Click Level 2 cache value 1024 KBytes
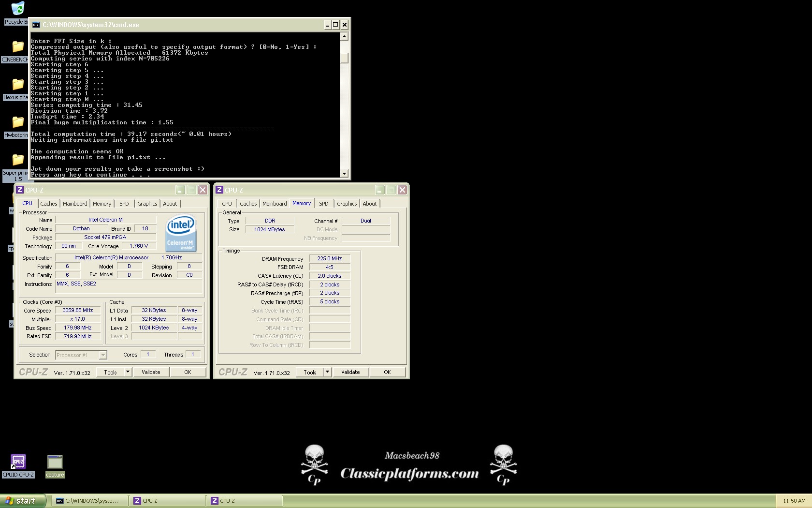The image size is (812, 508). coord(154,328)
